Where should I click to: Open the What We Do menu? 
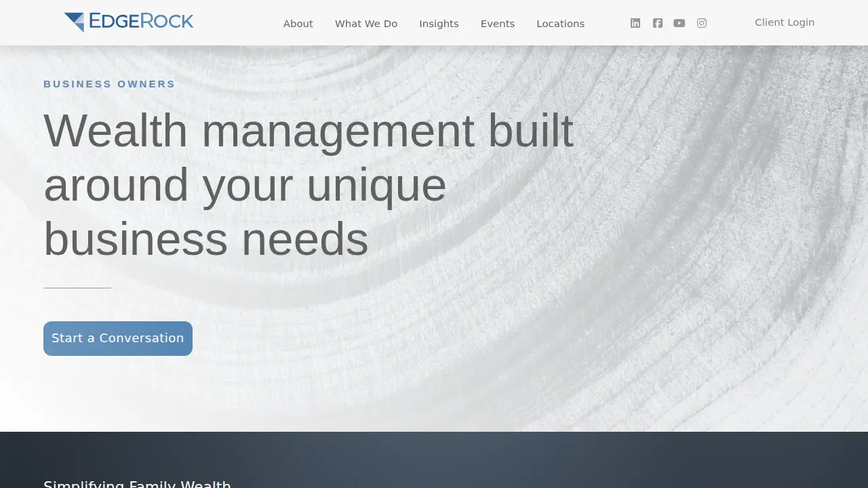click(366, 24)
